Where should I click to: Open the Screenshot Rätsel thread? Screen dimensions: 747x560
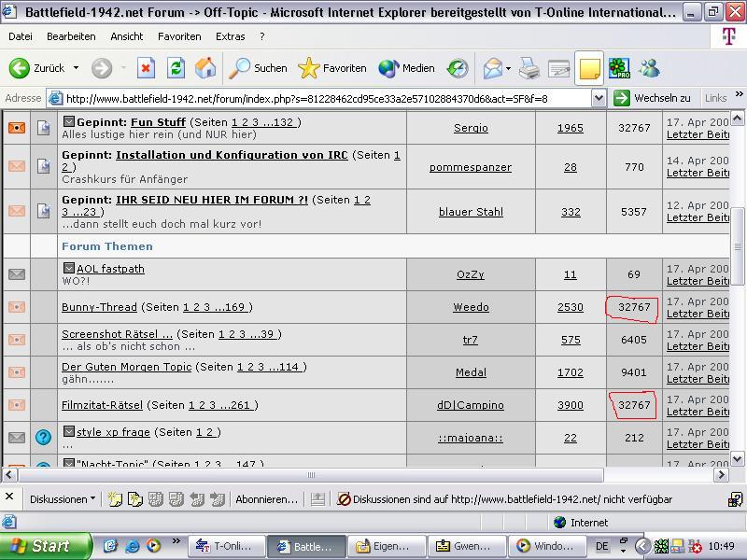click(x=118, y=334)
